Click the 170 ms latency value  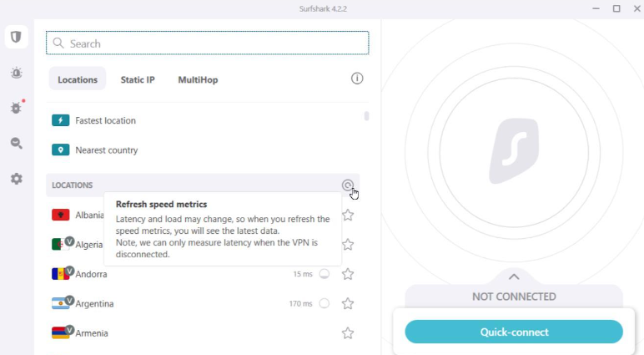[x=300, y=304]
